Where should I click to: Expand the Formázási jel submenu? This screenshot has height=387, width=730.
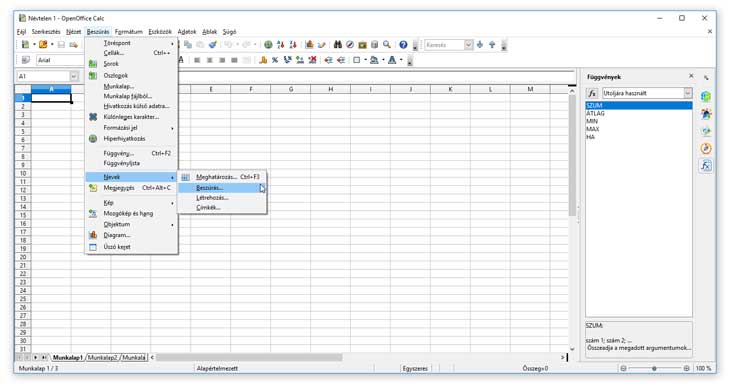(132, 128)
